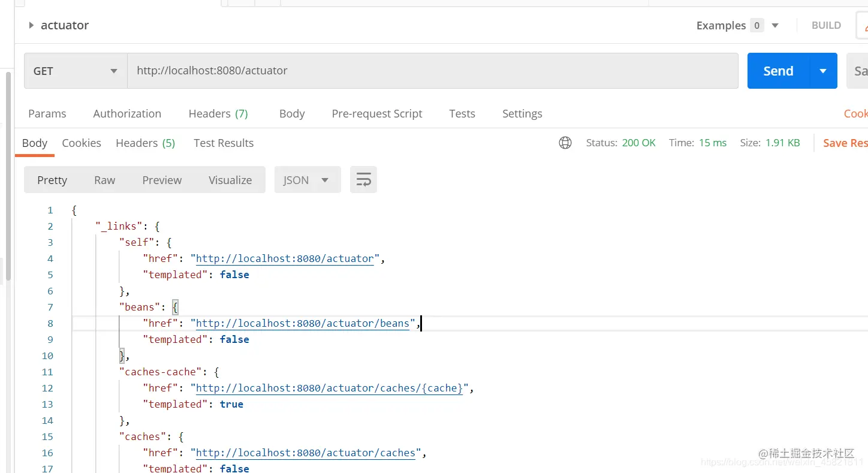The height and width of the screenshot is (473, 868).
Task: Switch to the Tests tab
Action: pos(462,113)
